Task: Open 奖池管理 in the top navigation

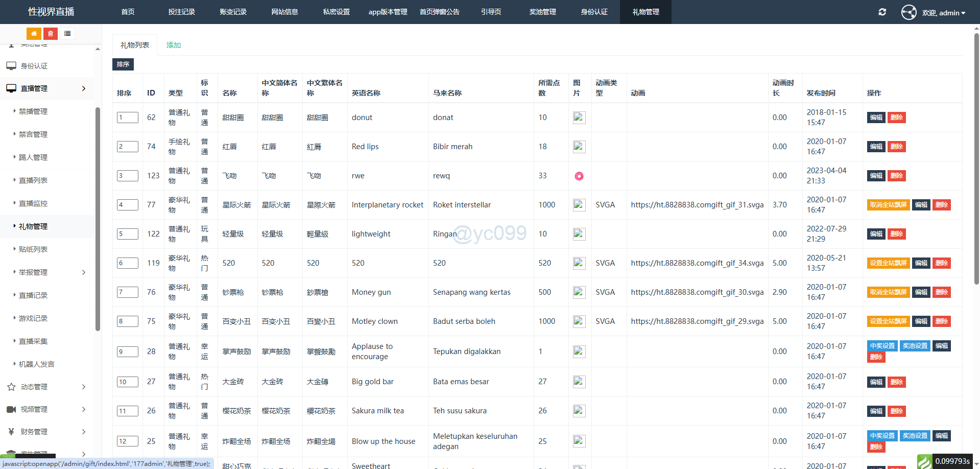Action: pyautogui.click(x=542, y=12)
